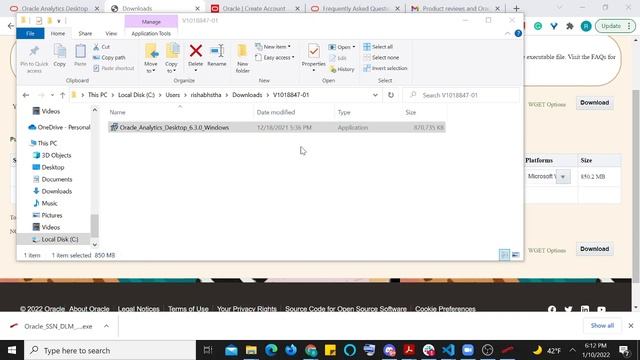
Task: Switch to large icons view layout
Action: pos(516,255)
